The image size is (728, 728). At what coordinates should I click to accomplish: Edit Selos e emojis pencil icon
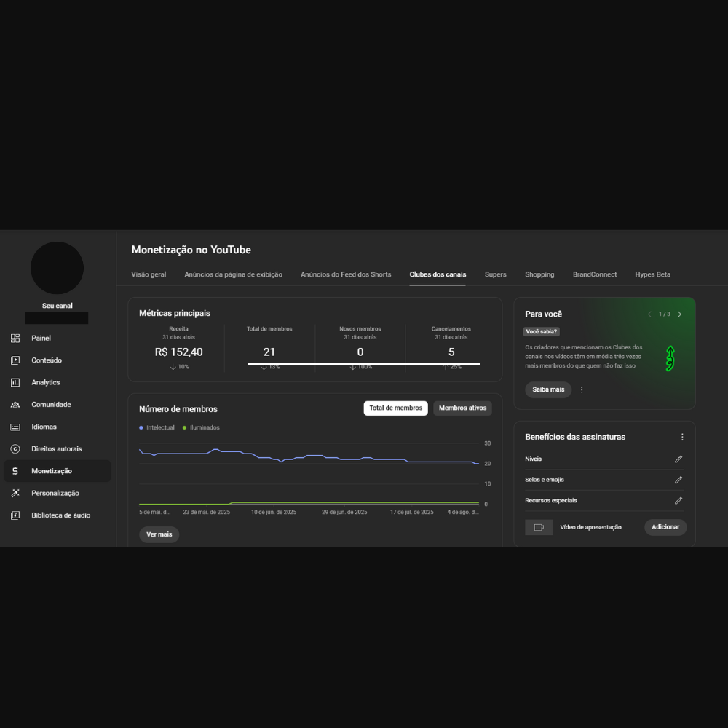click(x=678, y=480)
